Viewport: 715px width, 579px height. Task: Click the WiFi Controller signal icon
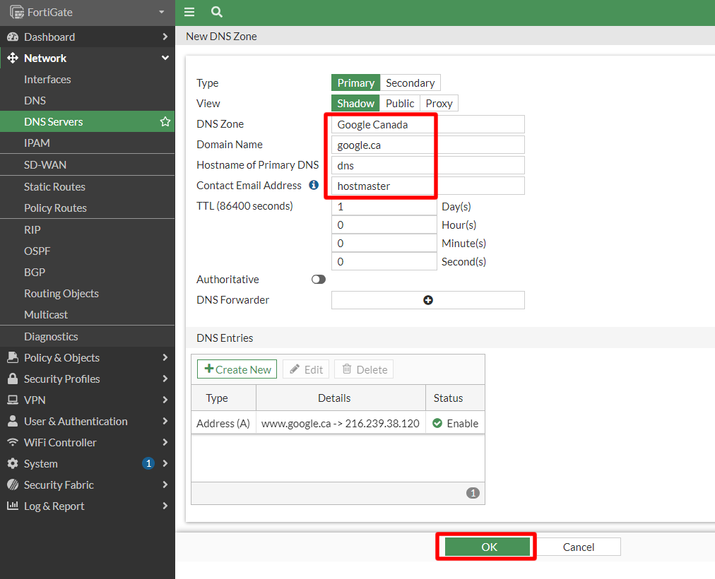pyautogui.click(x=13, y=442)
